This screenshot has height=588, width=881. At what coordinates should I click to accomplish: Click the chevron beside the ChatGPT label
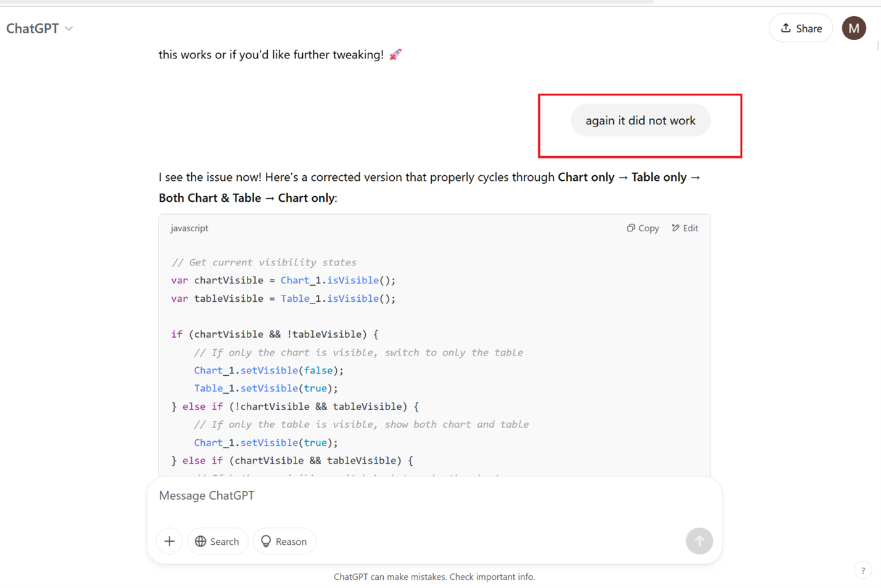point(68,28)
